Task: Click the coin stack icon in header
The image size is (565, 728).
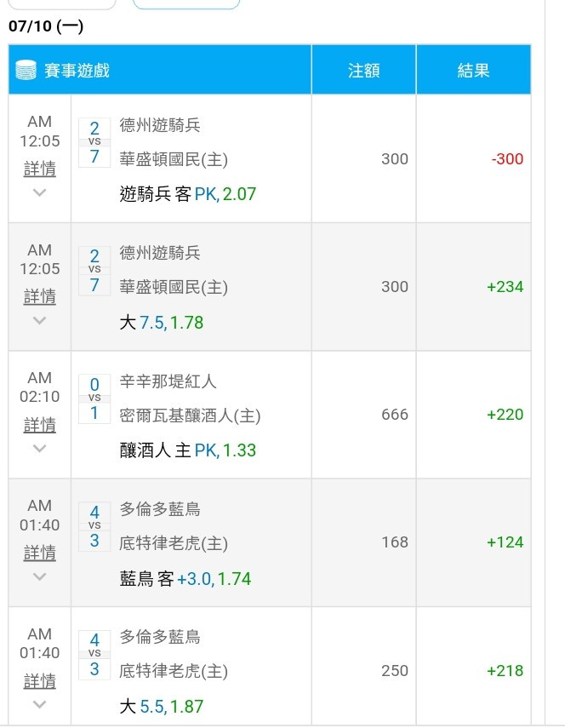Action: pyautogui.click(x=26, y=70)
